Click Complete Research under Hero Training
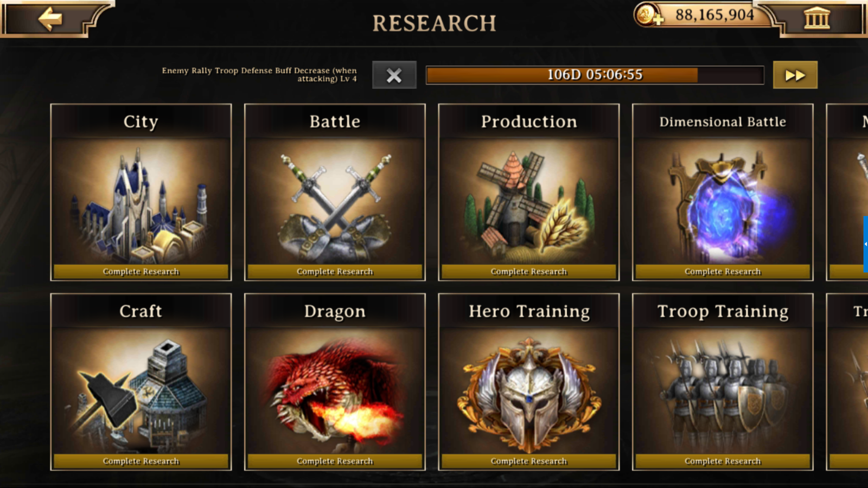 [529, 461]
